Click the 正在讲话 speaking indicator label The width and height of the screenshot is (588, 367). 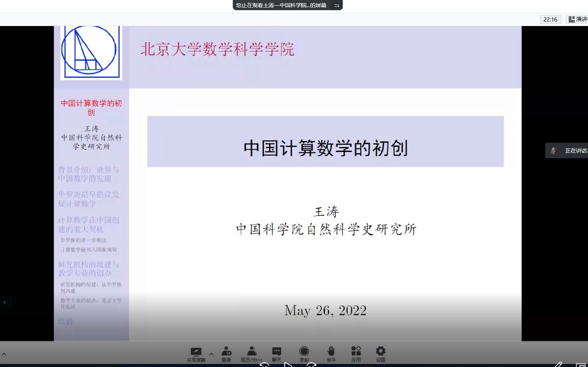576,151
